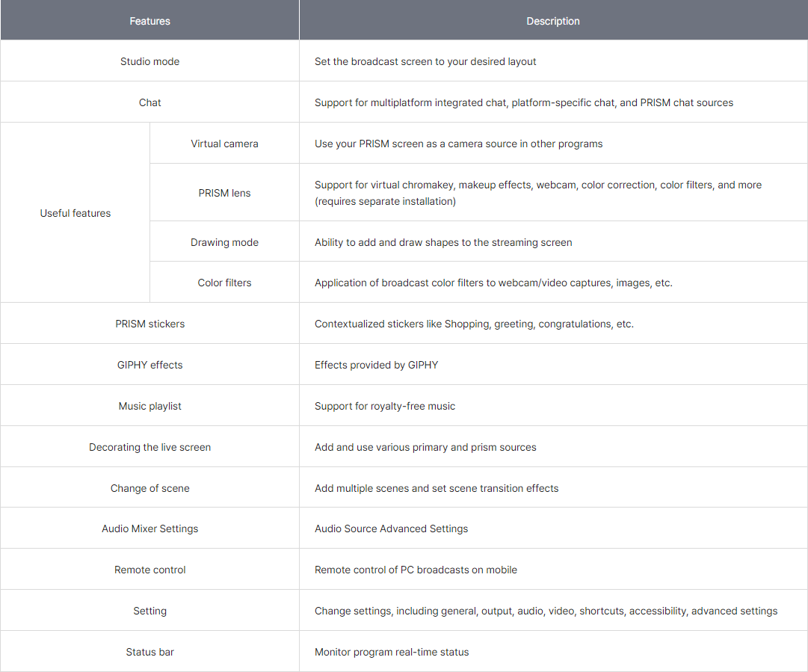The image size is (808, 672).
Task: Select the GIPHY effects cell
Action: click(x=149, y=365)
